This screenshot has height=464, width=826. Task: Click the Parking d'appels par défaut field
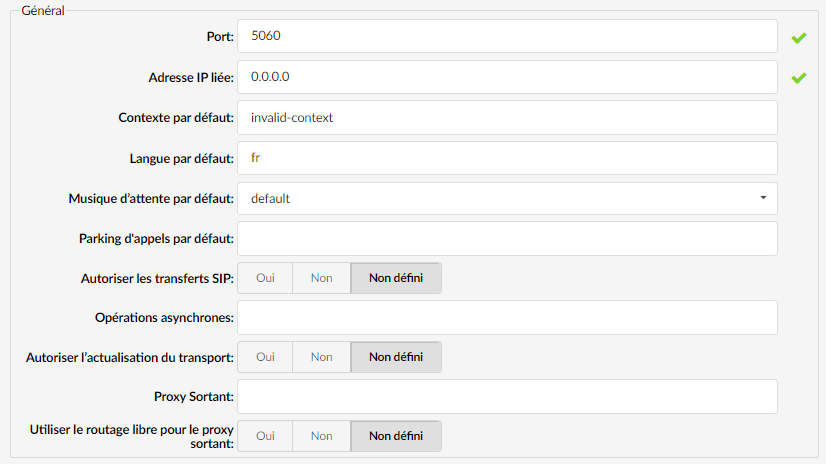point(507,239)
